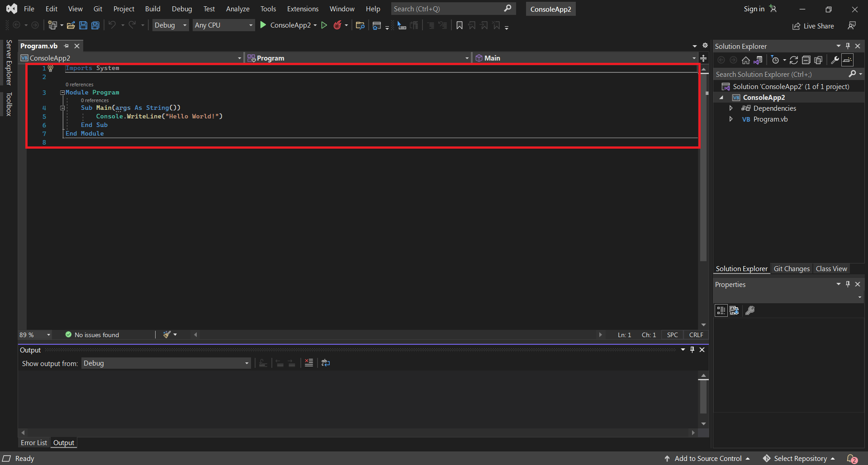Switch to the Git Changes tab
The width and height of the screenshot is (868, 465).
[x=791, y=268]
